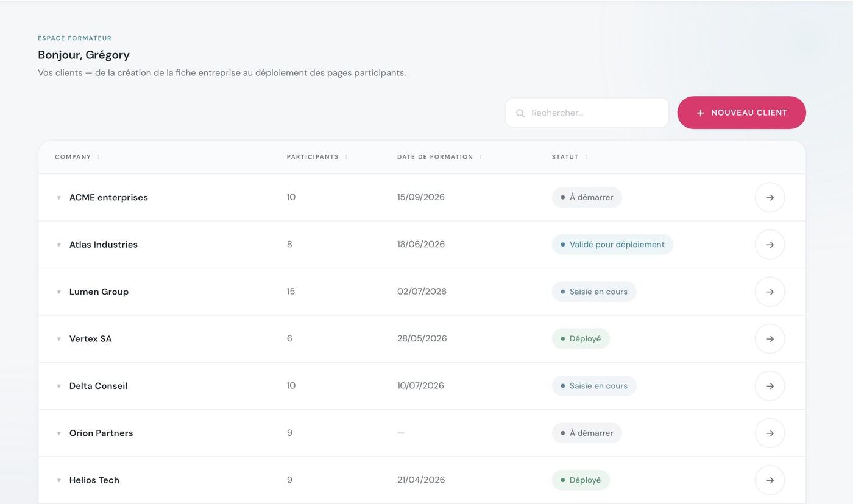
Task: Expand the Orion Partners row
Action: (59, 433)
